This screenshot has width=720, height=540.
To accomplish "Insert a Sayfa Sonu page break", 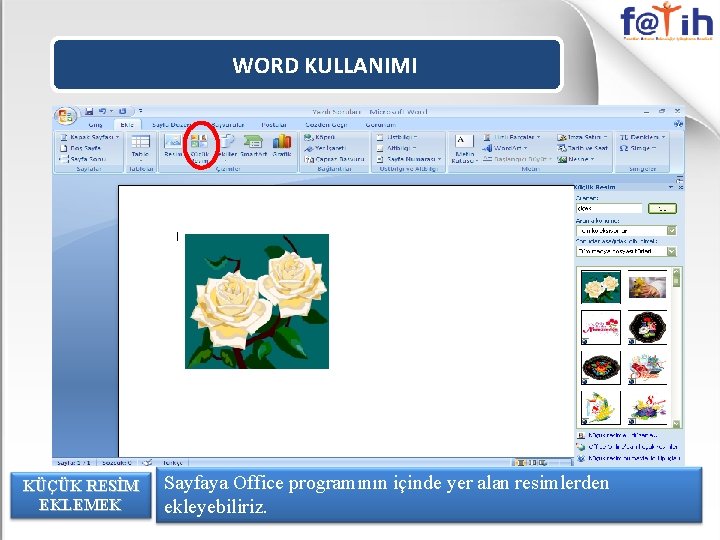I will (83, 159).
